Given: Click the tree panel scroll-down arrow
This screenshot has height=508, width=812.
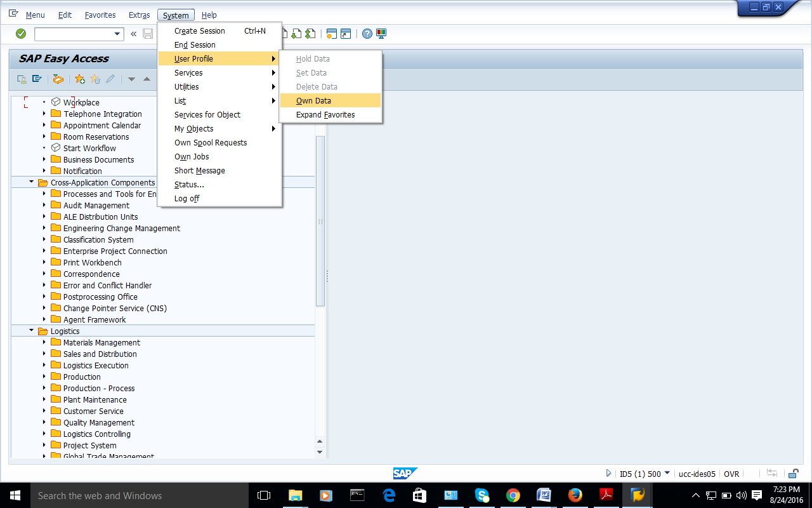Looking at the screenshot, I should coord(320,452).
